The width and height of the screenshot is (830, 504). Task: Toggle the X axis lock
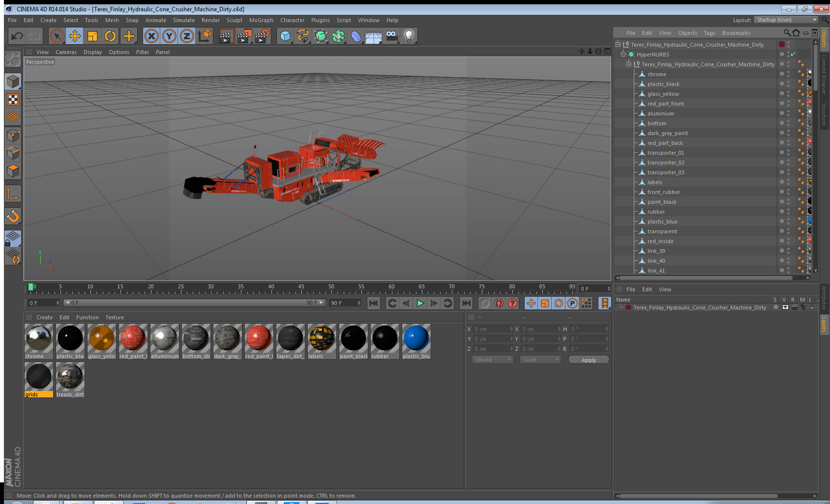click(x=151, y=36)
